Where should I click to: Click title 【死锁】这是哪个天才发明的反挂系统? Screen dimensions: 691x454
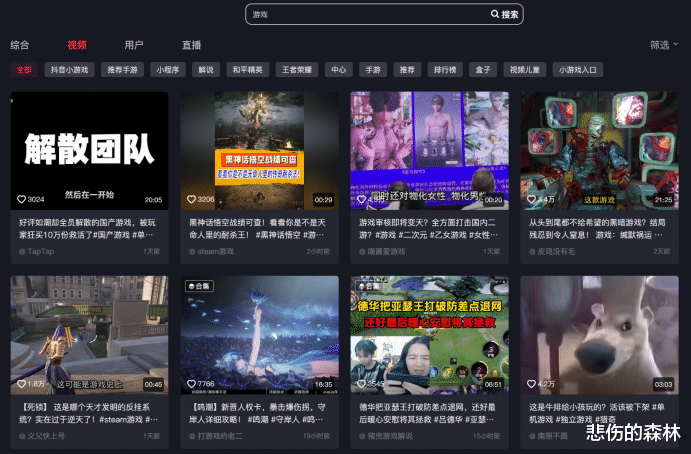[88, 413]
